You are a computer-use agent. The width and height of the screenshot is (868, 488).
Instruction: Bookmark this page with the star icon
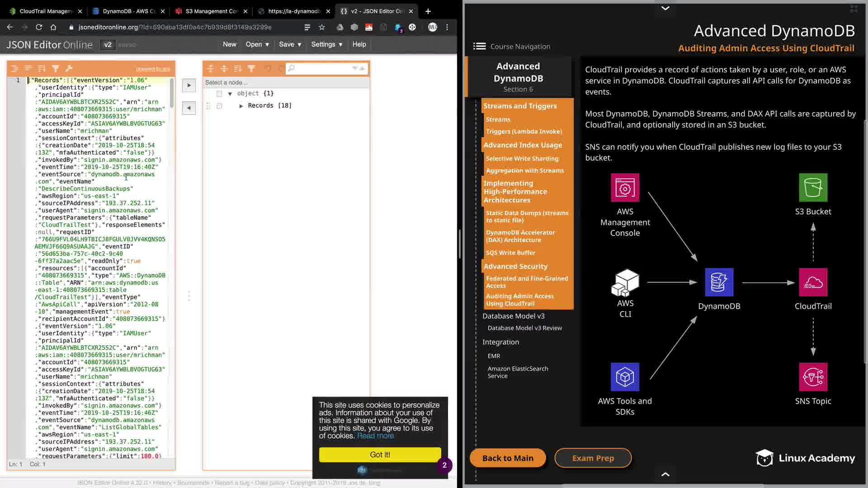pos(322,27)
